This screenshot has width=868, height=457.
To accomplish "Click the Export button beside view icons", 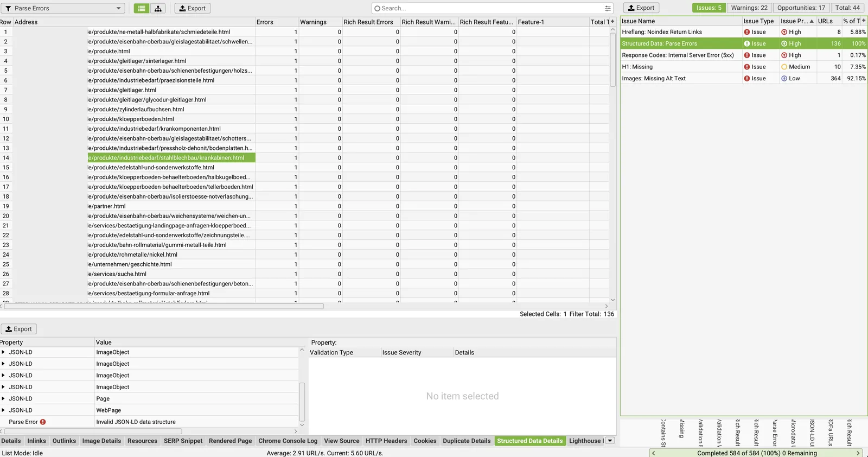I will (x=193, y=8).
